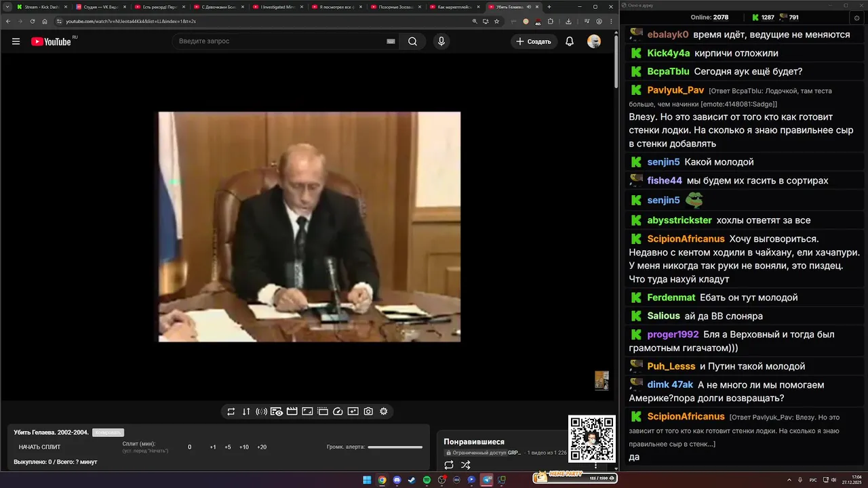Add +20 minutes to split

click(x=262, y=447)
